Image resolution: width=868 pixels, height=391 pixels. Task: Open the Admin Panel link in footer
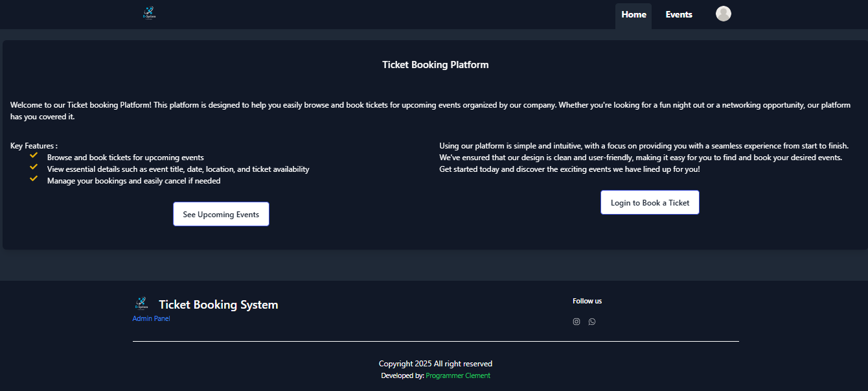tap(151, 318)
